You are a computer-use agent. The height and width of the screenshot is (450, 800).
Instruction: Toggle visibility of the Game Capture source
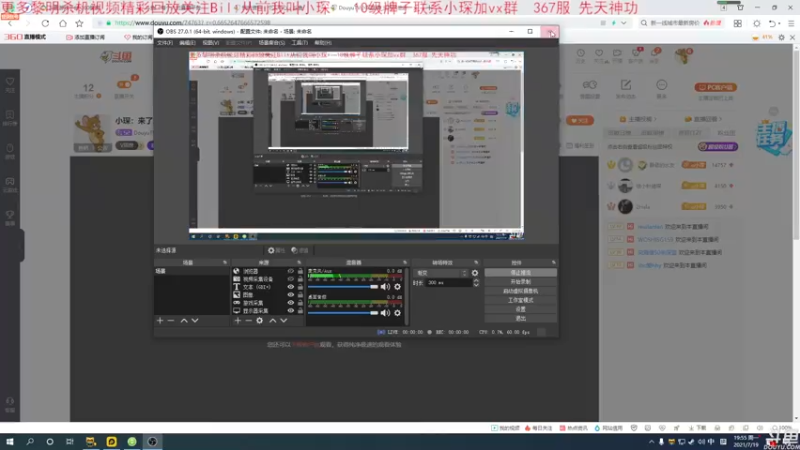pos(290,303)
